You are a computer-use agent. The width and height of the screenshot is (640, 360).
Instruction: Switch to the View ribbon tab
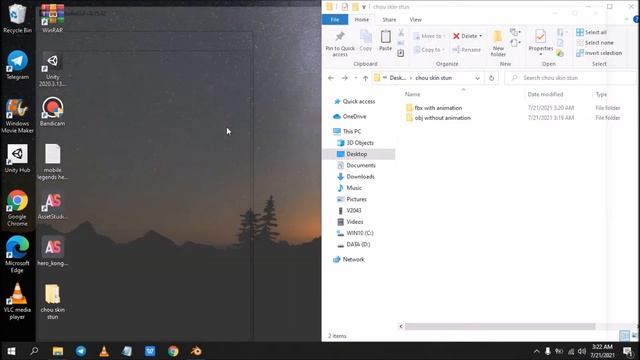(x=416, y=20)
